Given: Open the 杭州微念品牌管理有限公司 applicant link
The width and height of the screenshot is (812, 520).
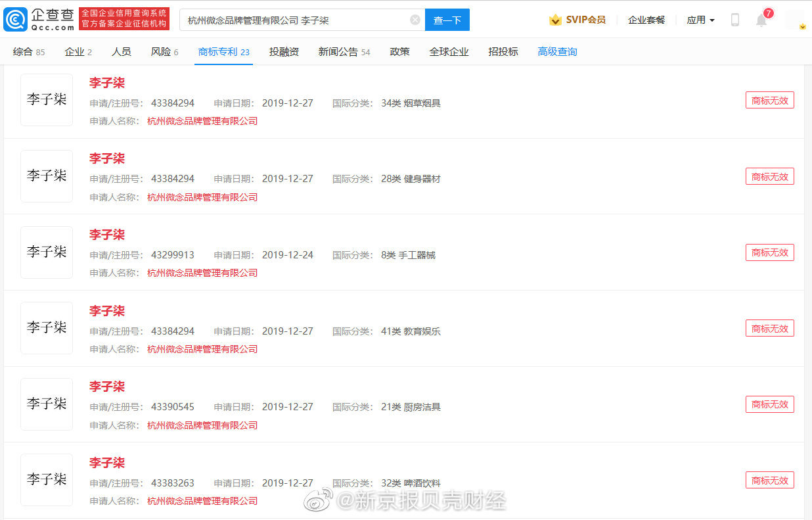Looking at the screenshot, I should 202,122.
